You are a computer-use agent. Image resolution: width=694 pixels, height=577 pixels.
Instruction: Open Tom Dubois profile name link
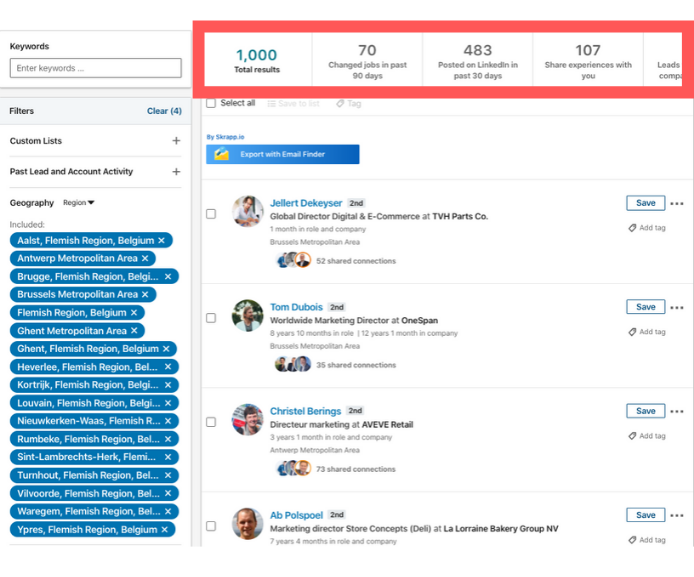(296, 307)
